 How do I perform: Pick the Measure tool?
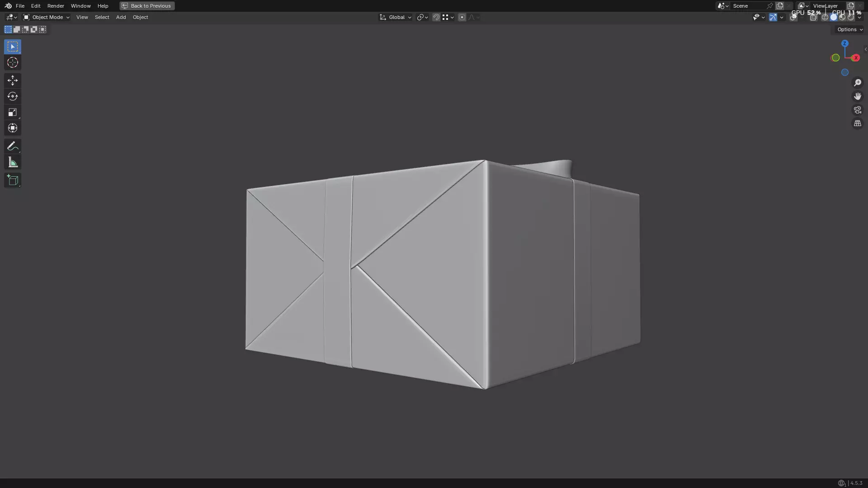pos(13,162)
